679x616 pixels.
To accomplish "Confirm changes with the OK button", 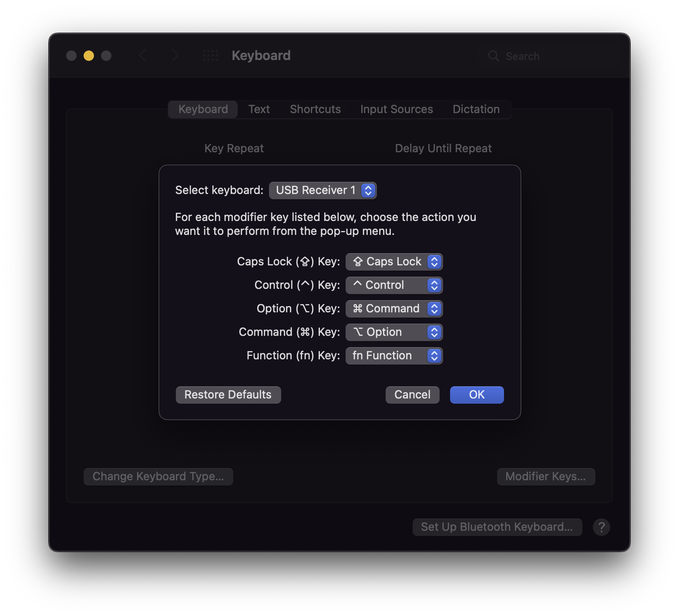I will [x=477, y=395].
